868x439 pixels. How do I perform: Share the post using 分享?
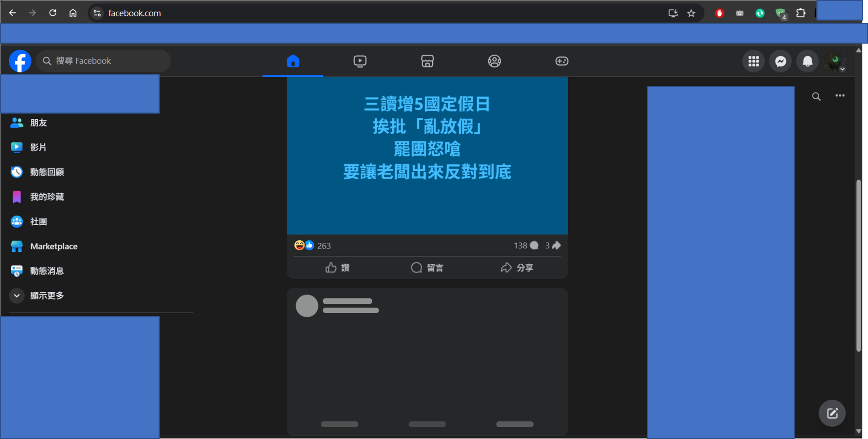[x=517, y=268]
